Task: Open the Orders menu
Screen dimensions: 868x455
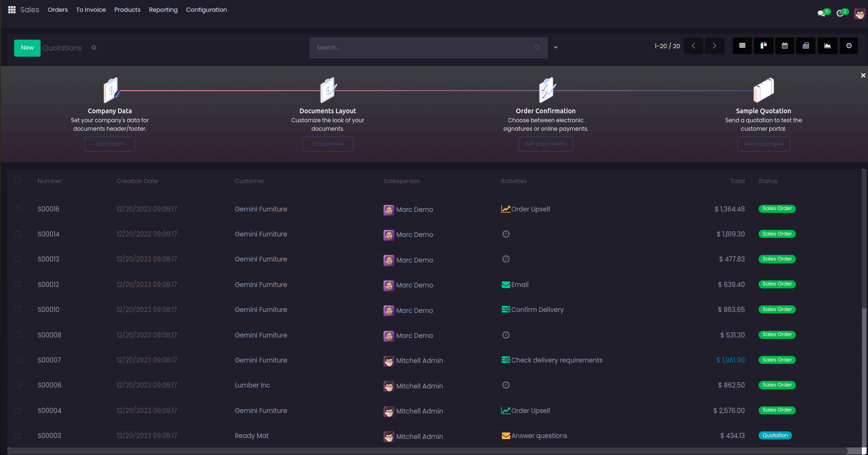Action: (x=58, y=10)
